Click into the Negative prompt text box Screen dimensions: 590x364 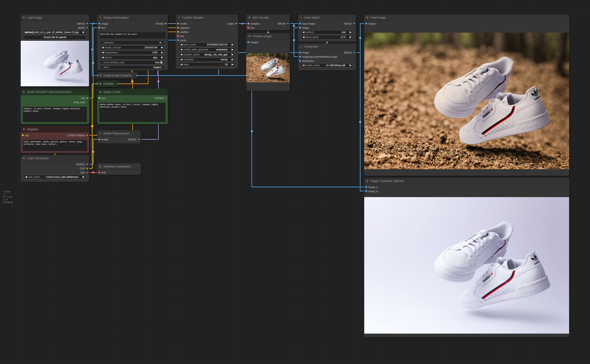coord(55,145)
